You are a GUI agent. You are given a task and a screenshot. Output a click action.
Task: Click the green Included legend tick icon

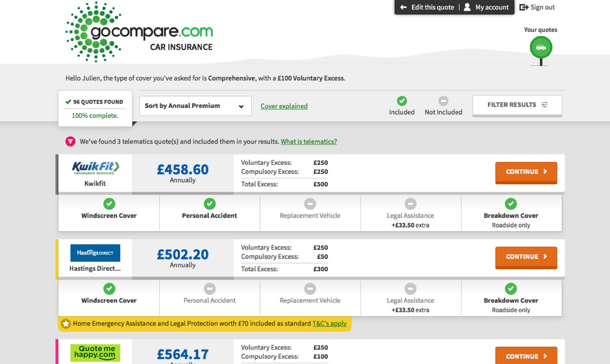coord(402,101)
